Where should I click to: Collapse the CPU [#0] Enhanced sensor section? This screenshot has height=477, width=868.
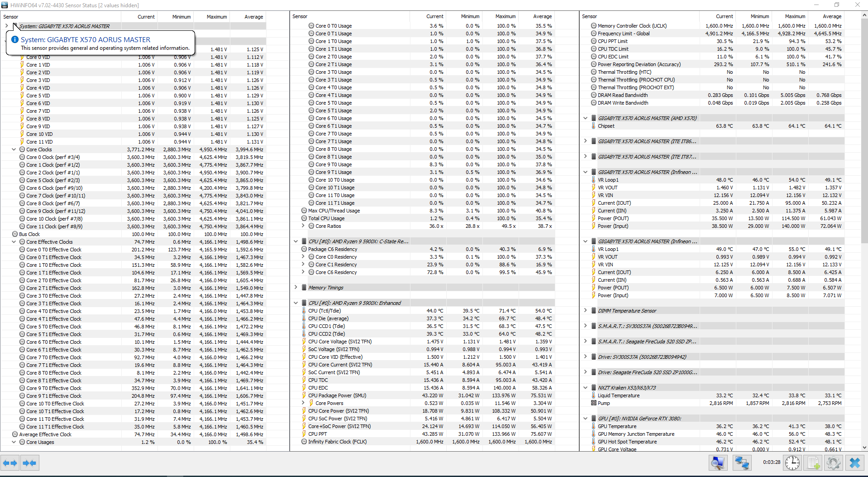pos(296,303)
